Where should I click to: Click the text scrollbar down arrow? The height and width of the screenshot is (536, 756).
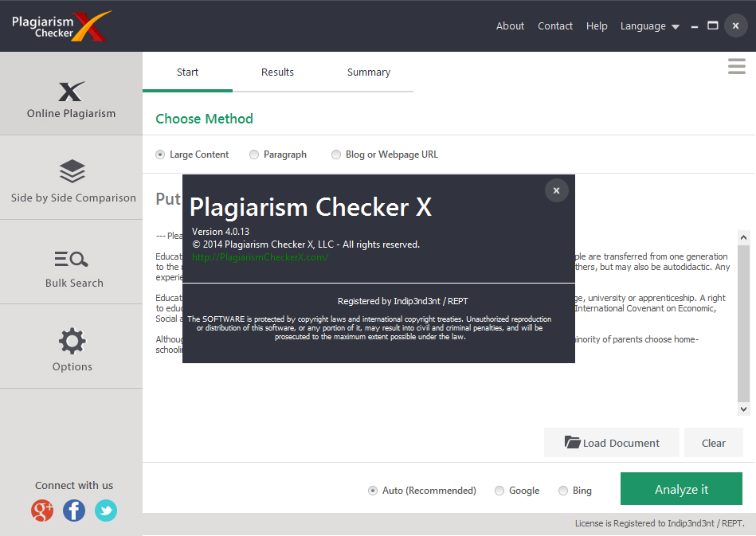point(743,409)
